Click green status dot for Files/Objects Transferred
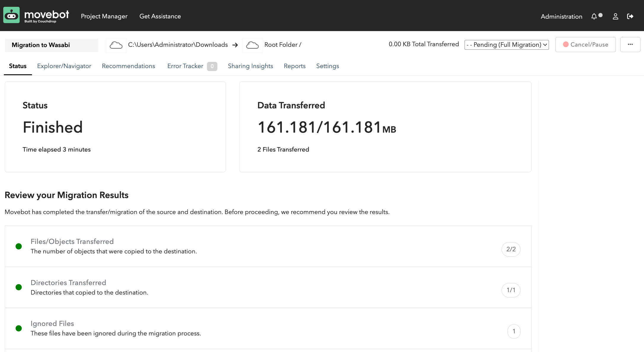Screen dimensions: 644x352 click(x=19, y=246)
